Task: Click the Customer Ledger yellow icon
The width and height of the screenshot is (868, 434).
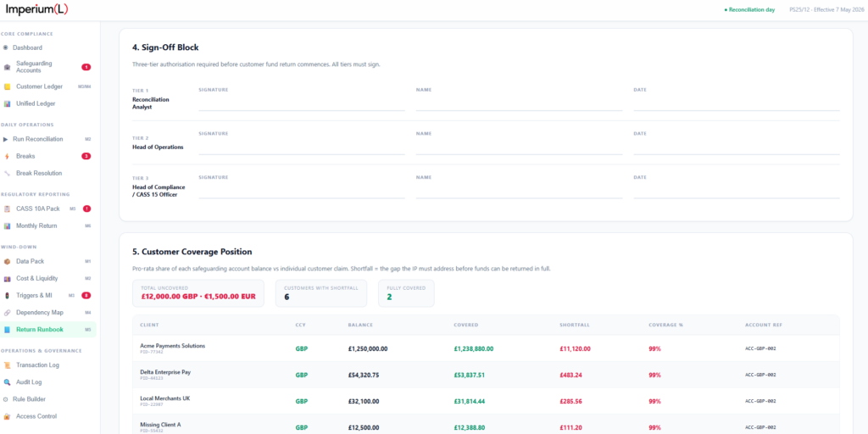Action: click(x=7, y=86)
